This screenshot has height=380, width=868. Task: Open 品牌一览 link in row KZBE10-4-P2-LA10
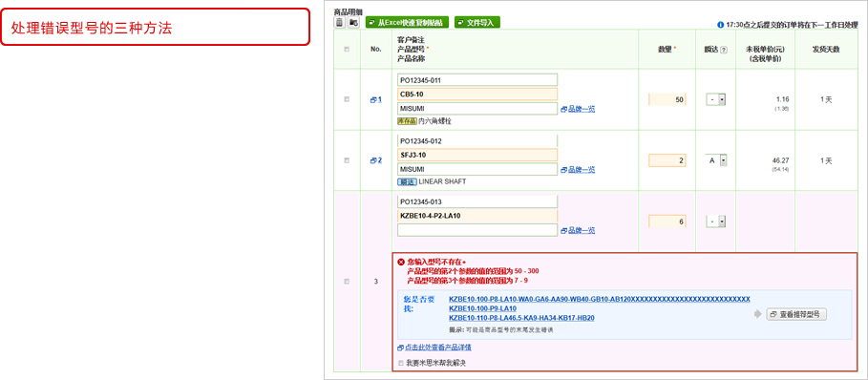point(578,231)
